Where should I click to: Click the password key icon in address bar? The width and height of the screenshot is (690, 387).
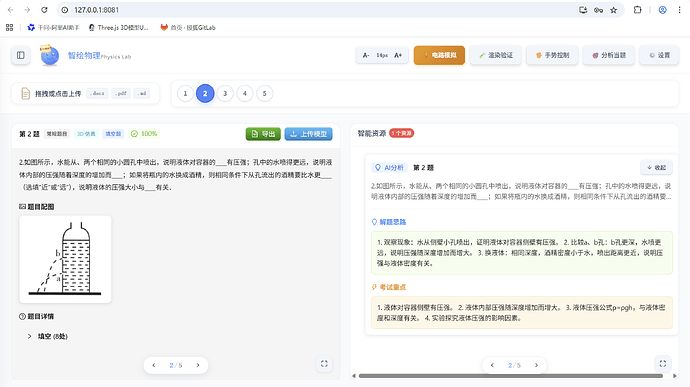(x=598, y=10)
